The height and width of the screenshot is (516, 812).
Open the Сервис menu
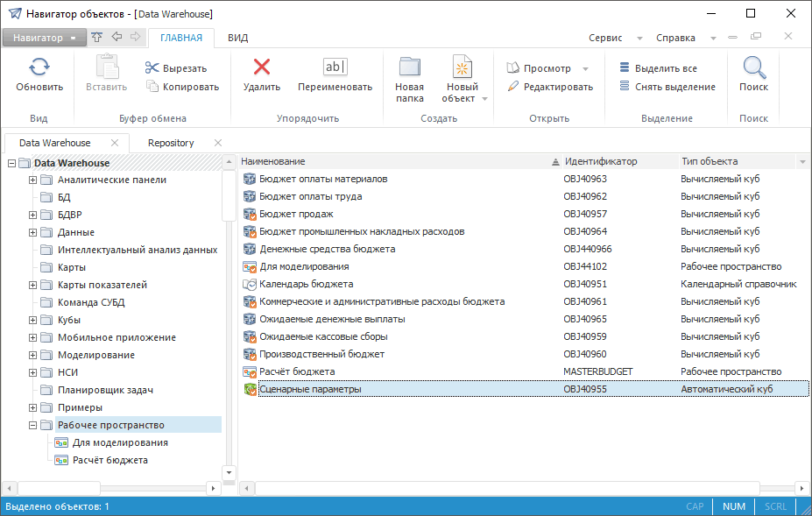(605, 38)
